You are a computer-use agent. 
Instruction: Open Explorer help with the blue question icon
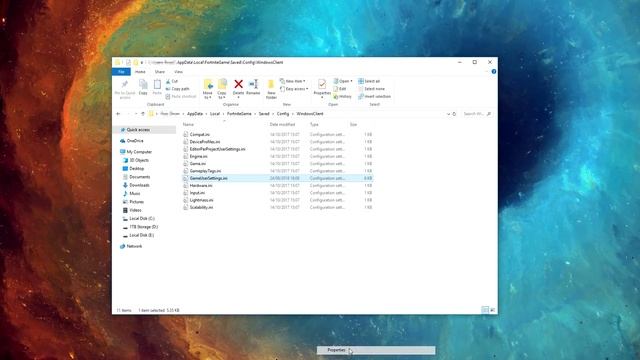click(493, 71)
